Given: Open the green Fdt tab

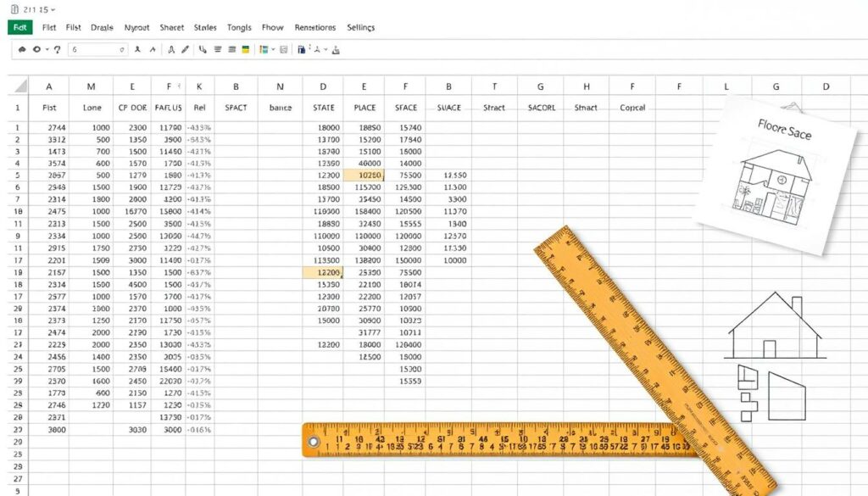Looking at the screenshot, I should (20, 27).
